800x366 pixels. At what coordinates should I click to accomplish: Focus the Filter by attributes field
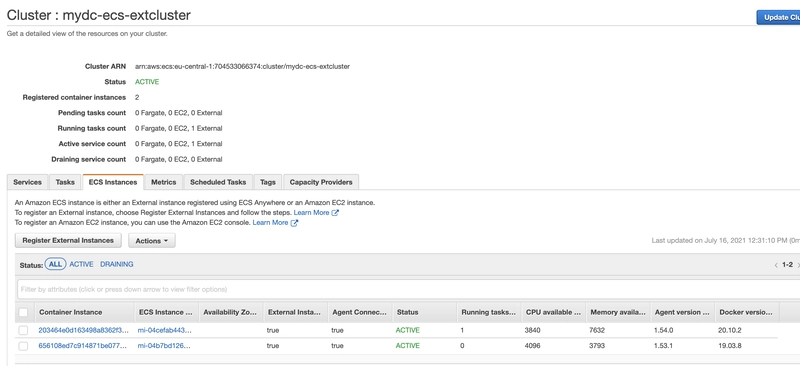click(408, 289)
